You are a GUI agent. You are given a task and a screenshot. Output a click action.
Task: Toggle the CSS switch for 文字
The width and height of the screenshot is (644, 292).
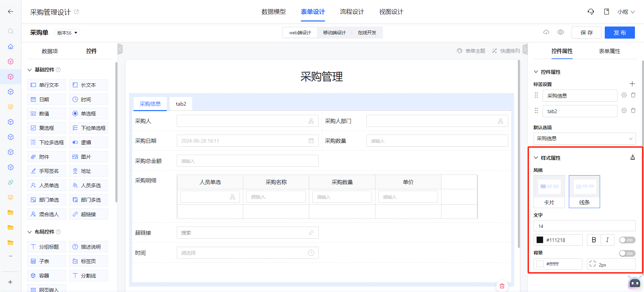point(627,240)
